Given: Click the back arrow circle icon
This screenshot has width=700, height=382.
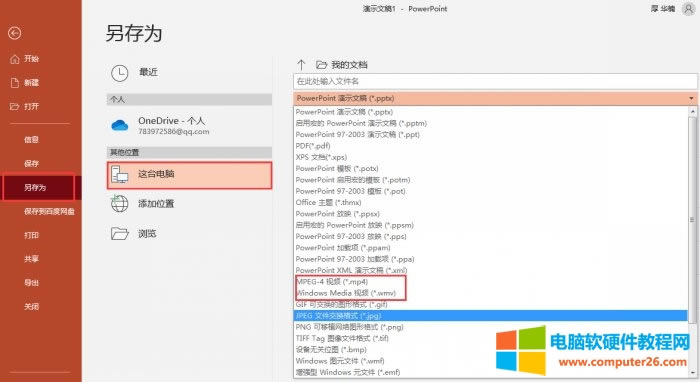Looking at the screenshot, I should (x=14, y=33).
